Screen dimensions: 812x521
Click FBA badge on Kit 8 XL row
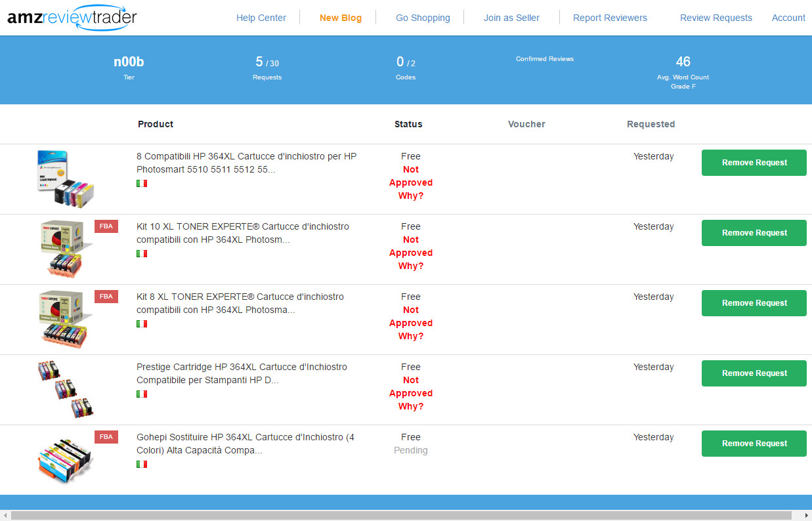tap(106, 297)
